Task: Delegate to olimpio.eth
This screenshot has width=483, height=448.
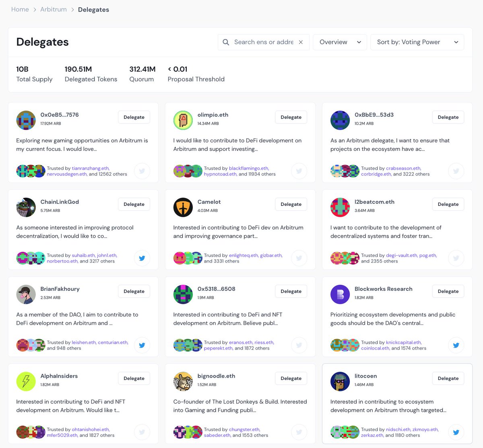Action: pyautogui.click(x=291, y=117)
